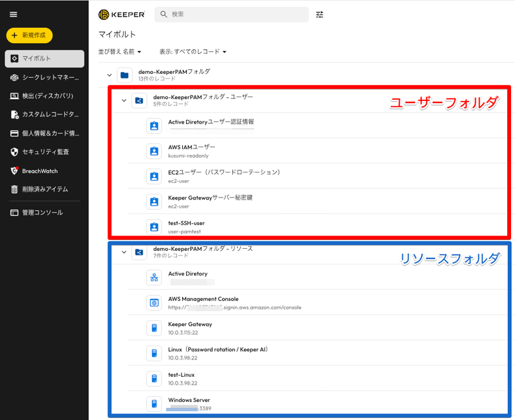Image resolution: width=515 pixels, height=420 pixels.
Task: Open search filter options icon
Action: (320, 14)
